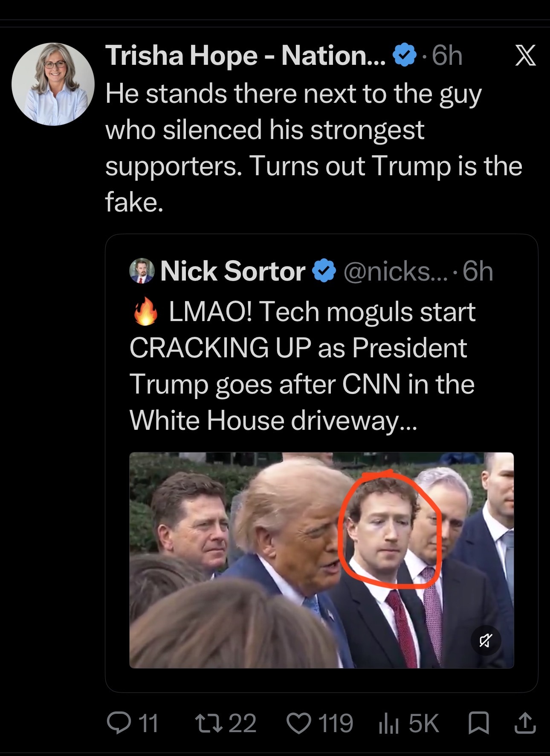The image size is (550, 756).
Task: Open the quoted LMAO Tech moguls text
Action: (302, 366)
